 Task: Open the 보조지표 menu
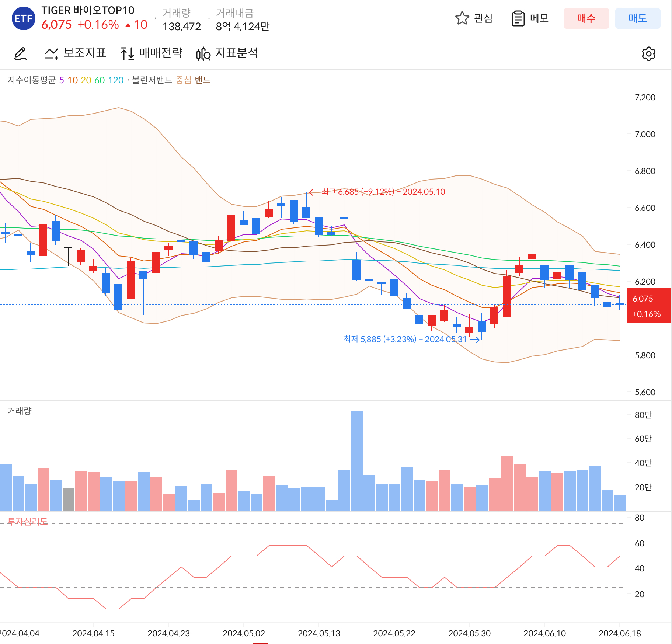coord(85,53)
